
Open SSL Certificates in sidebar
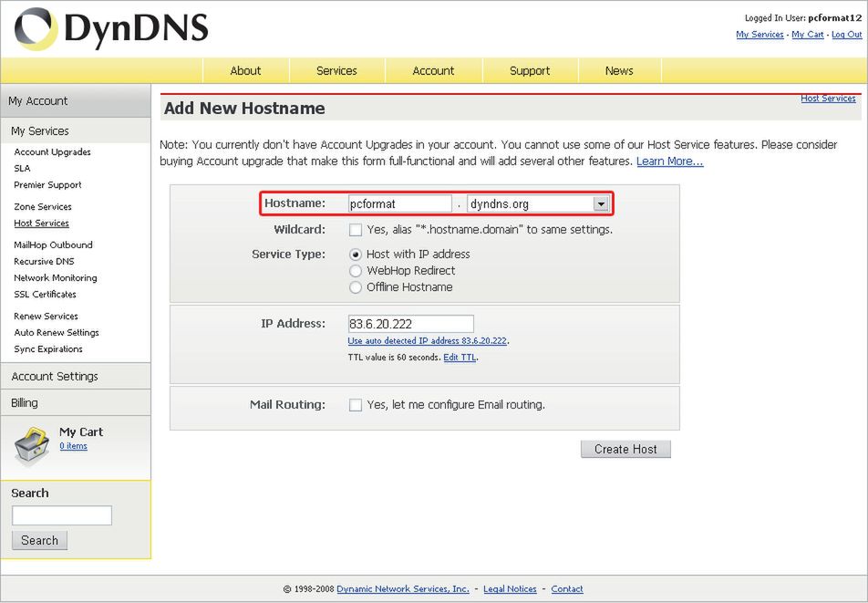pyautogui.click(x=45, y=294)
